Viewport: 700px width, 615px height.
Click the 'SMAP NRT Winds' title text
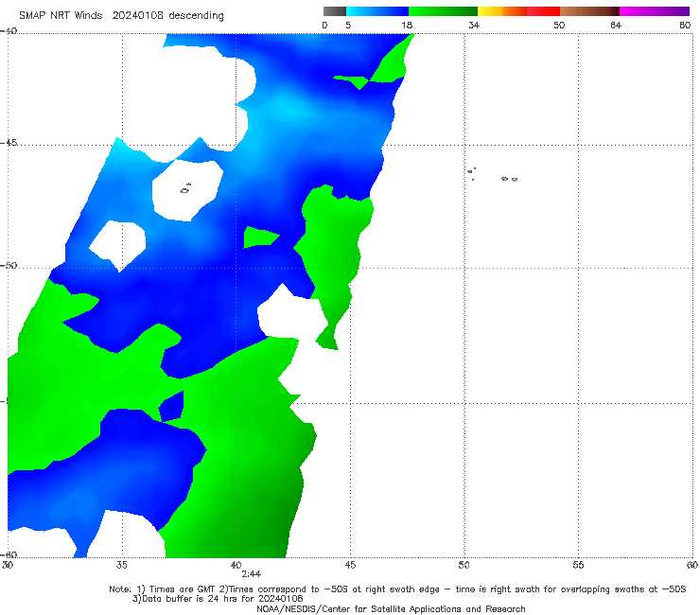(61, 15)
